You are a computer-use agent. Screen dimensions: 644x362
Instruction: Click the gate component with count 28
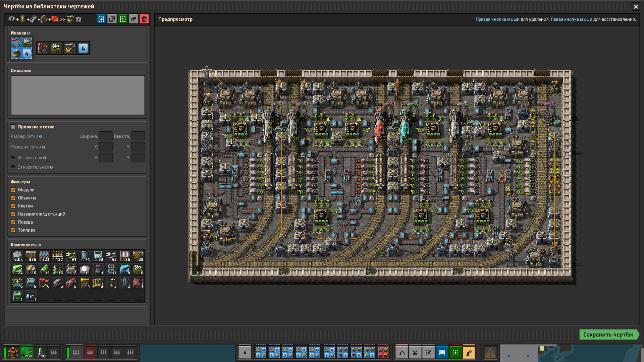pos(138,256)
